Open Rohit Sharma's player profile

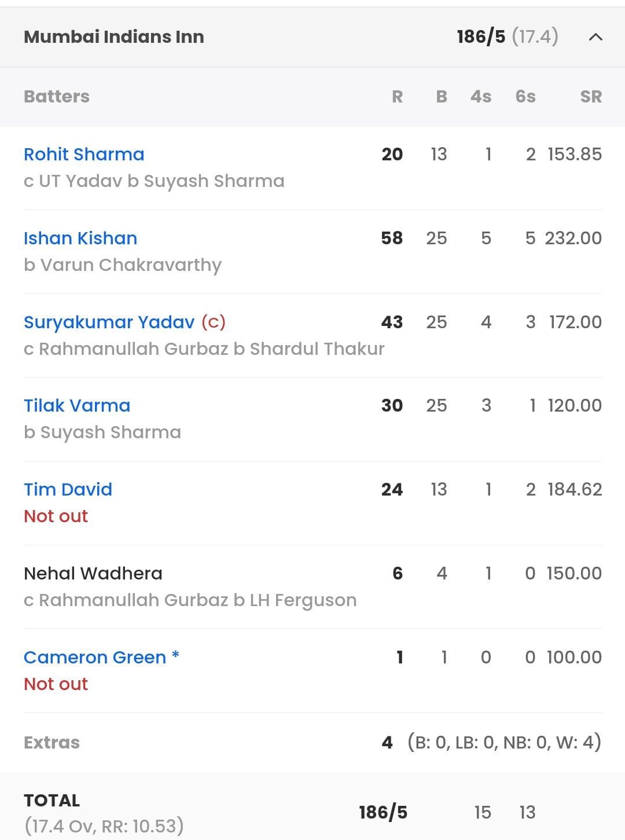coord(84,154)
